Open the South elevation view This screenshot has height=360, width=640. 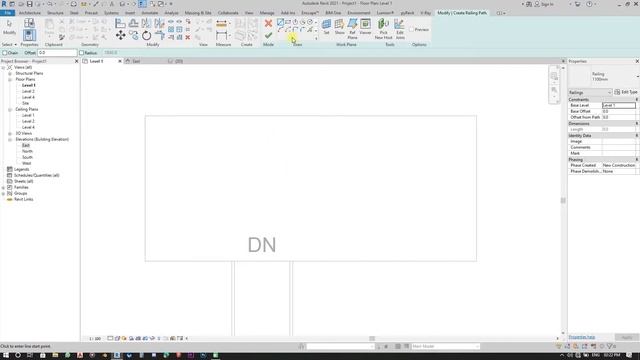[x=27, y=158]
